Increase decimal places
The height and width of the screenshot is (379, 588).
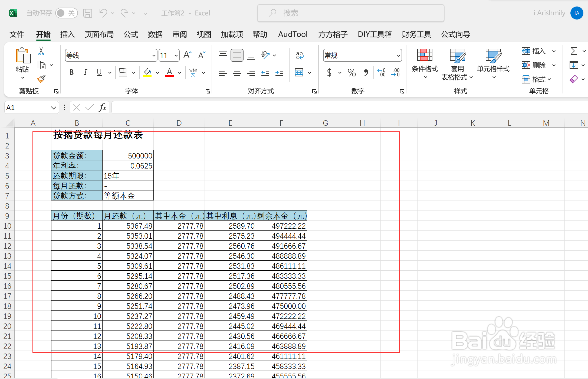[x=381, y=72]
